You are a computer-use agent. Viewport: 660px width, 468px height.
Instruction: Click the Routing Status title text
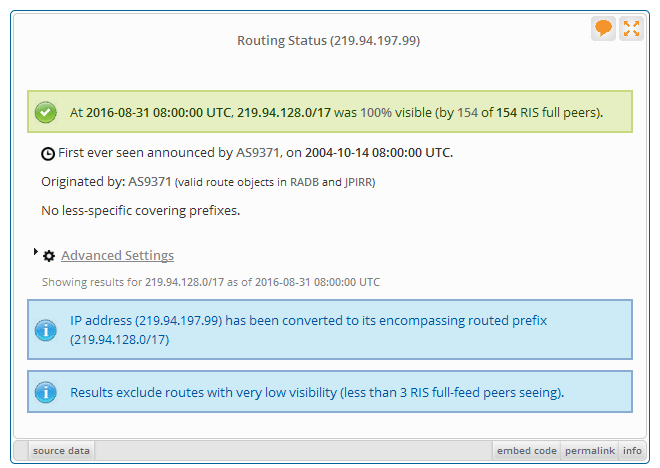pyautogui.click(x=328, y=41)
